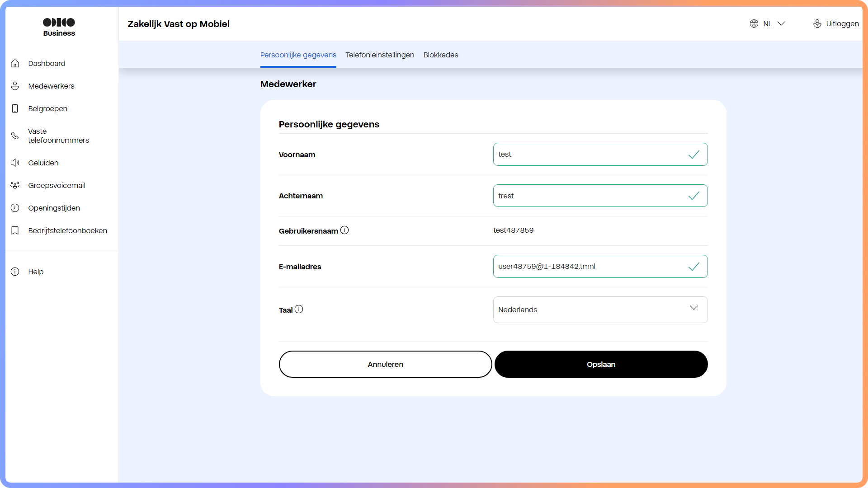Click the globe language icon in header
This screenshot has width=868, height=488.
[x=754, y=23]
